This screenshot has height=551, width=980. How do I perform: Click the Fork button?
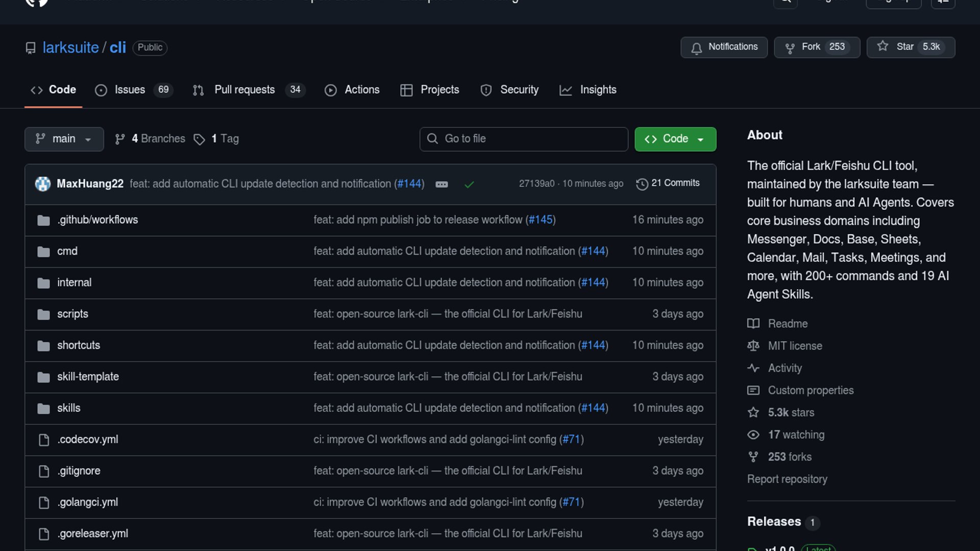pyautogui.click(x=811, y=47)
